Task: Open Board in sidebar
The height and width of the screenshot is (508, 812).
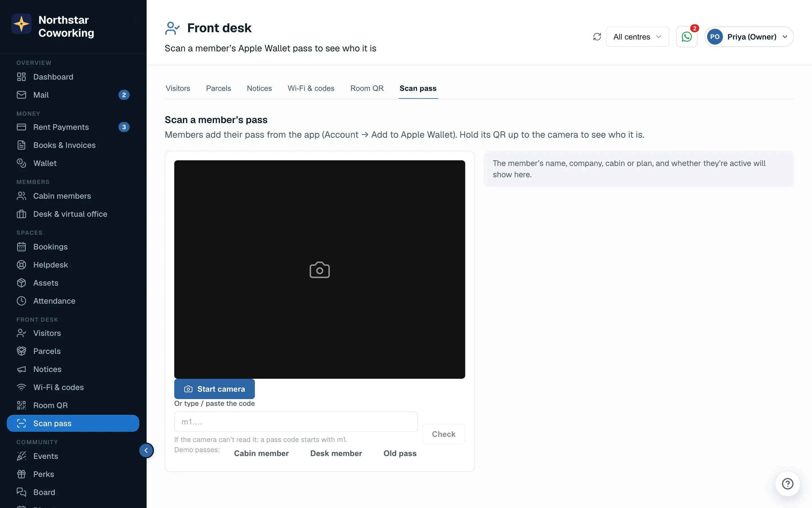Action: coord(73,492)
